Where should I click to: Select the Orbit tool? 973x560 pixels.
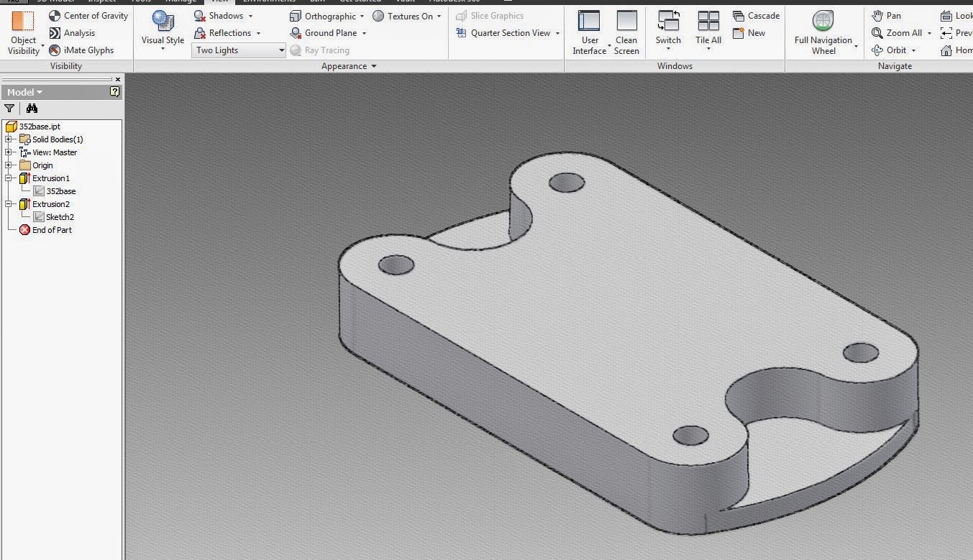point(889,50)
